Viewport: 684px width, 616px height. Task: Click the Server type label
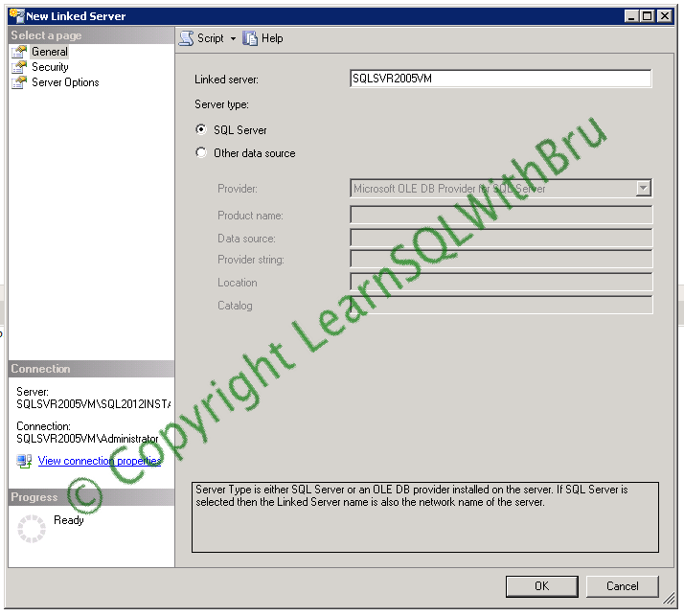pos(221,104)
